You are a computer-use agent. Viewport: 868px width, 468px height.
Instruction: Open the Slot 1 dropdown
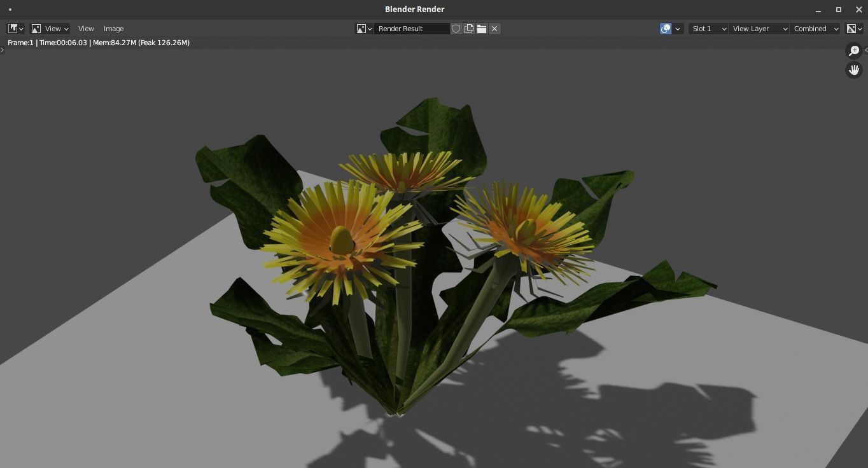click(708, 29)
